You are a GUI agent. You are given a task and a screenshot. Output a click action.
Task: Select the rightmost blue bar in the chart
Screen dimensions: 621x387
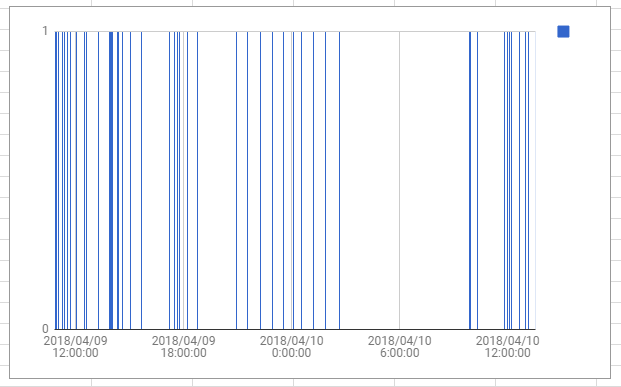tap(528, 180)
